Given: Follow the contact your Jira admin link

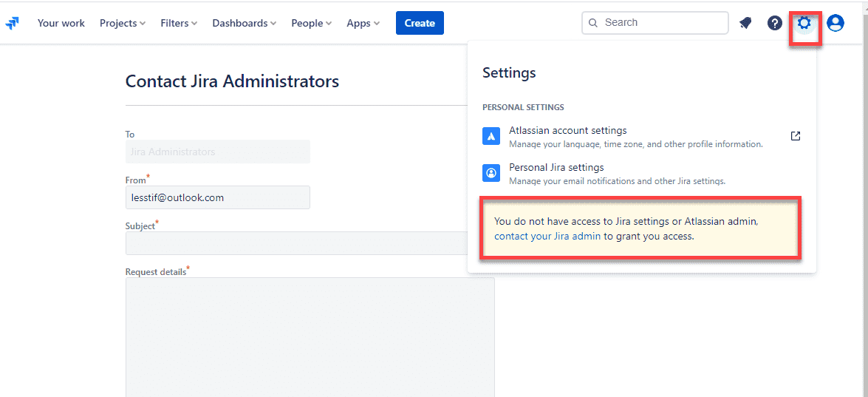Looking at the screenshot, I should click(547, 237).
